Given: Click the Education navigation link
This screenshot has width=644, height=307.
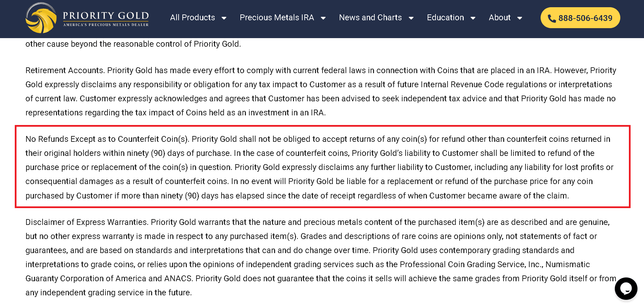Looking at the screenshot, I should (x=445, y=18).
